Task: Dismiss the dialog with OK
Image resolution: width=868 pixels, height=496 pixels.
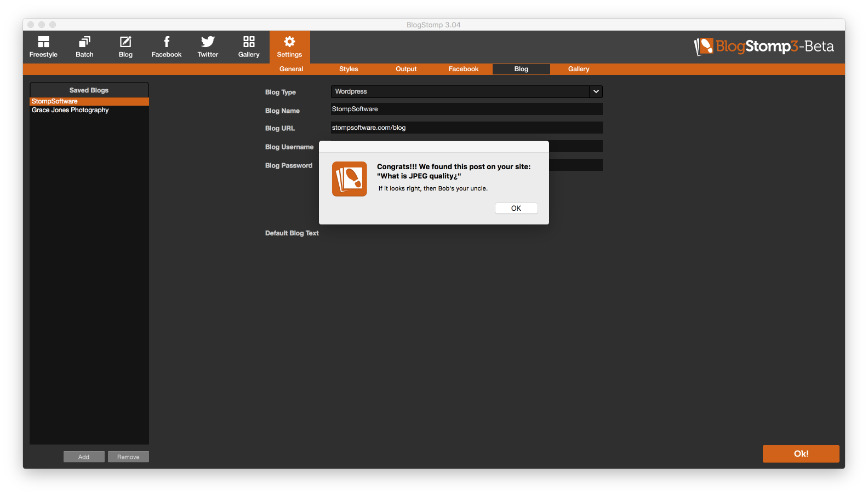Action: 516,209
